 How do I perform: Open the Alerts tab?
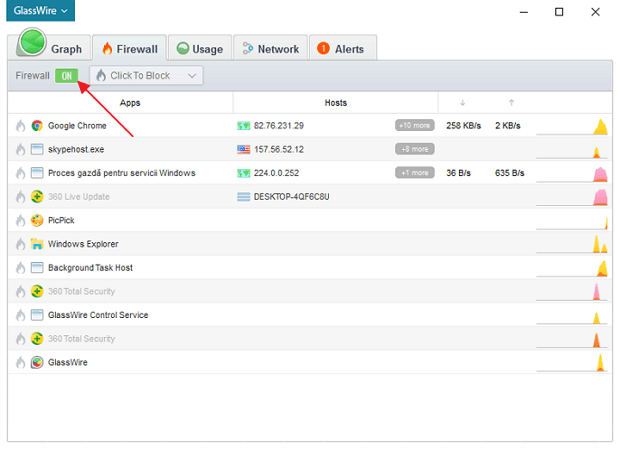(x=342, y=48)
